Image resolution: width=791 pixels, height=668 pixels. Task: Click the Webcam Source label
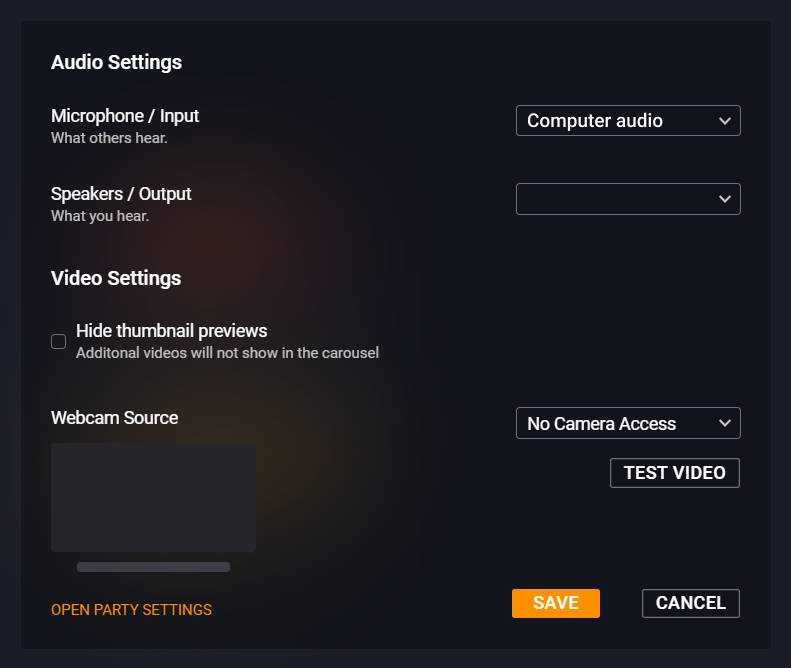pos(114,418)
